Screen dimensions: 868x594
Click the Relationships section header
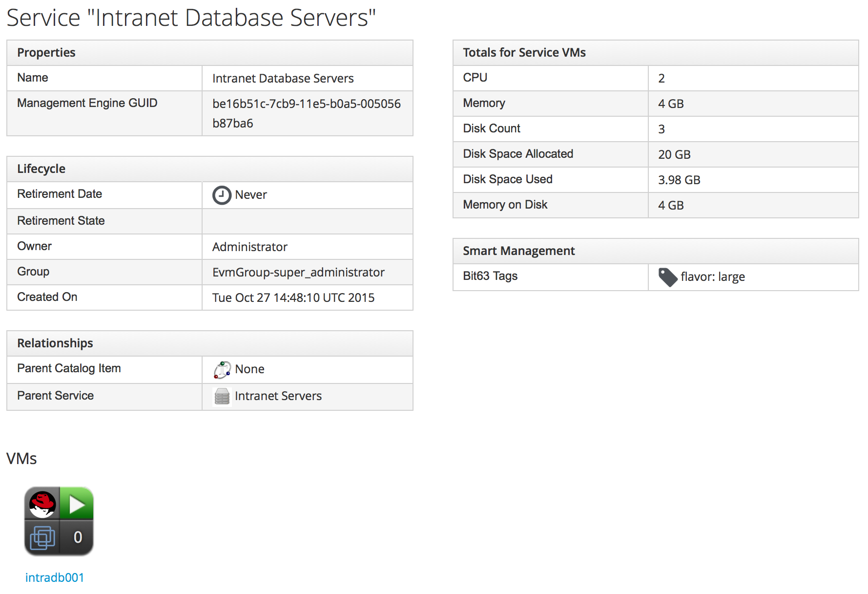55,343
